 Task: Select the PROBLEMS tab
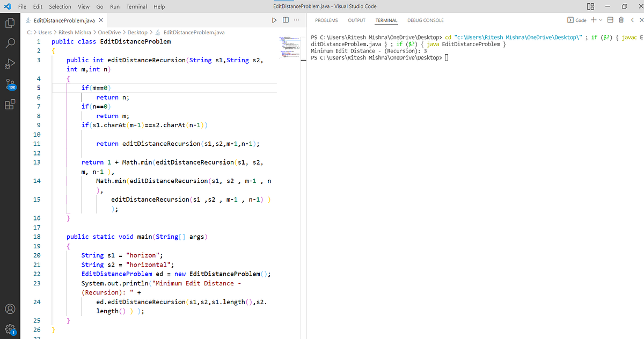[x=326, y=20]
